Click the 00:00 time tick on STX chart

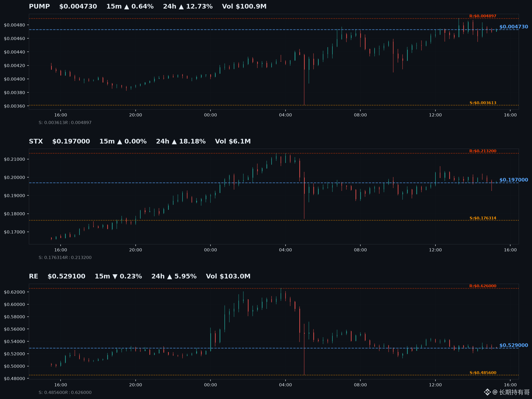(x=210, y=250)
